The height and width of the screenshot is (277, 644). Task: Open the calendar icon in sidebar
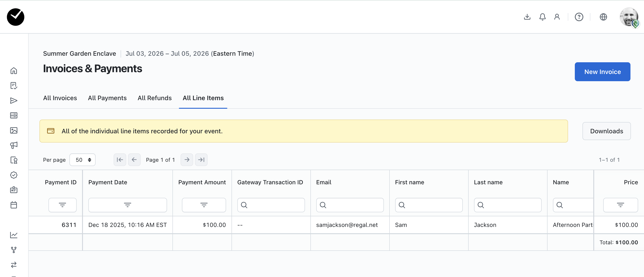tap(14, 205)
